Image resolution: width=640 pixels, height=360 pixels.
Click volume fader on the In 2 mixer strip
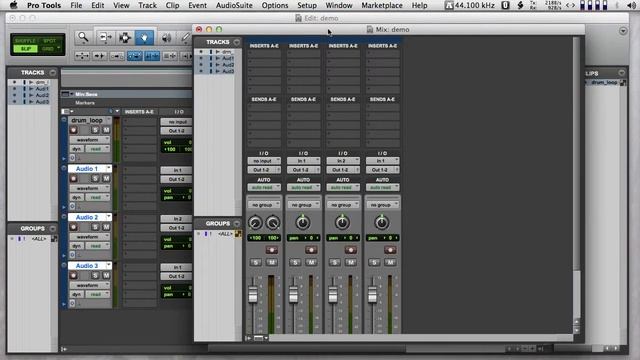pos(333,295)
